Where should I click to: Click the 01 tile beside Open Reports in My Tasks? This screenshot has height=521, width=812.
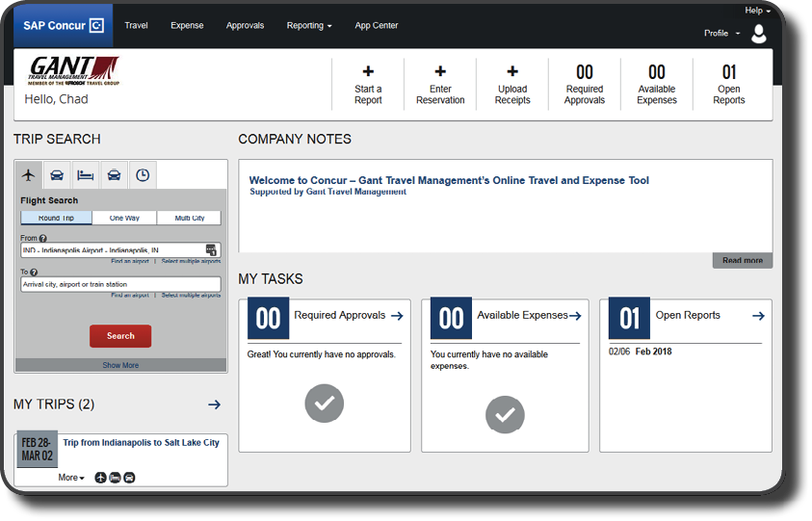click(629, 318)
